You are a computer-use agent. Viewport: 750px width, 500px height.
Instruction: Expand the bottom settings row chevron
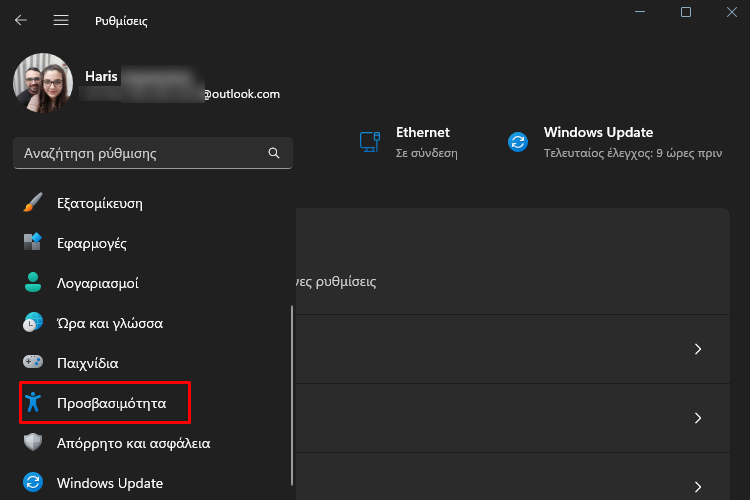[x=698, y=486]
